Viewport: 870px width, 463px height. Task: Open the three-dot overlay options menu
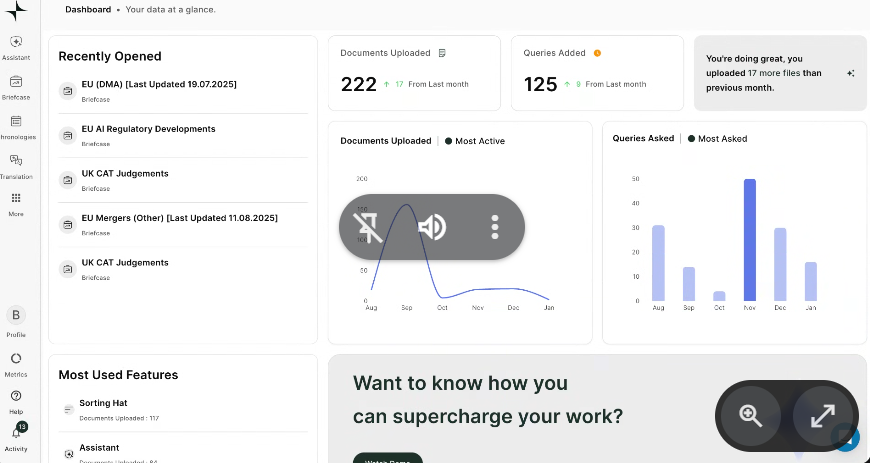[494, 227]
